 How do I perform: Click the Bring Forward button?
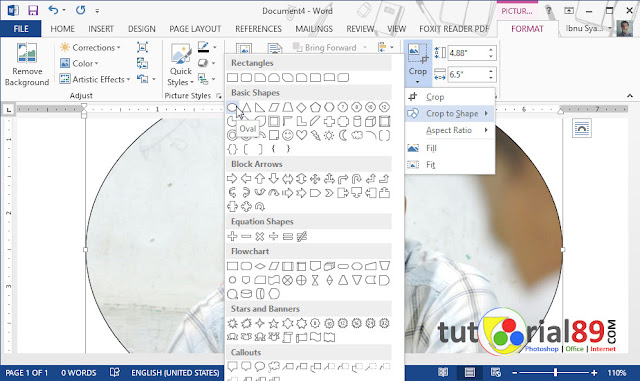click(x=325, y=47)
